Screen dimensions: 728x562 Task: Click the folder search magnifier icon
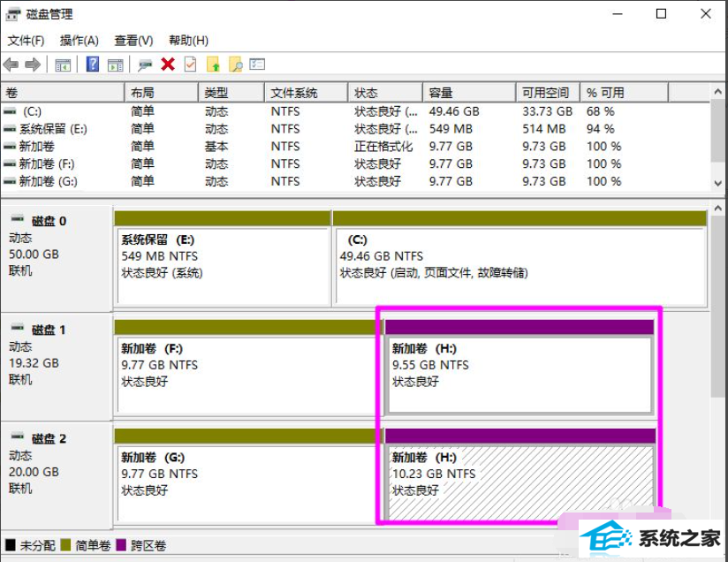[x=236, y=65]
